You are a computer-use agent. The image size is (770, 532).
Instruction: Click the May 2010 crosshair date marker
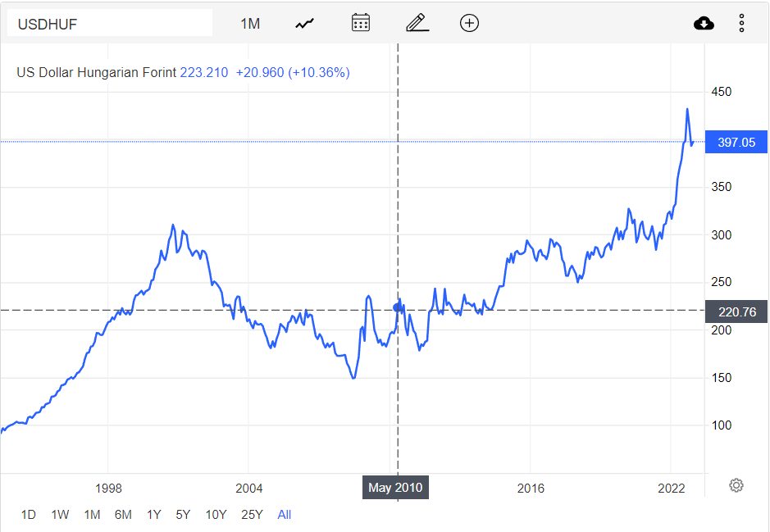pos(395,488)
